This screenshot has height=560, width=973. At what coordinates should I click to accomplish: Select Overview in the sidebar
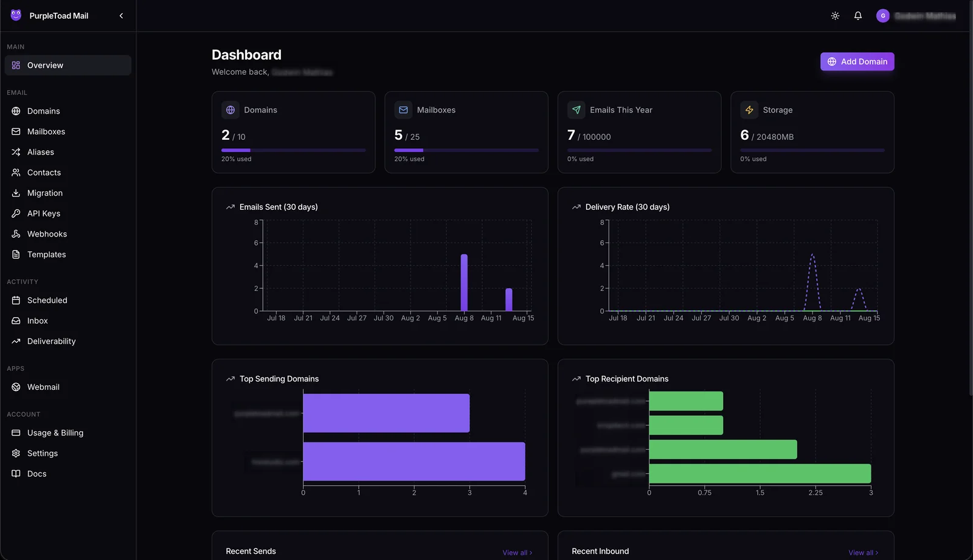point(68,65)
